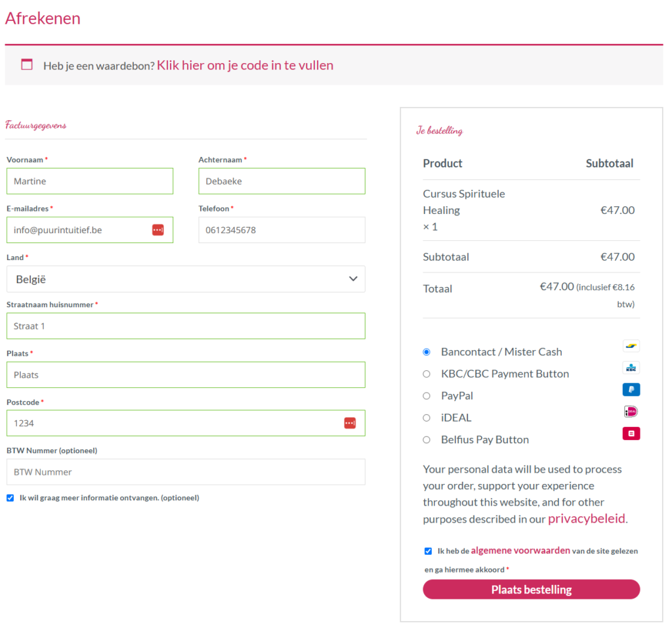Viewport: 672px width, 631px height.
Task: Click the password manager icon in the Postcode field
Action: pos(350,423)
